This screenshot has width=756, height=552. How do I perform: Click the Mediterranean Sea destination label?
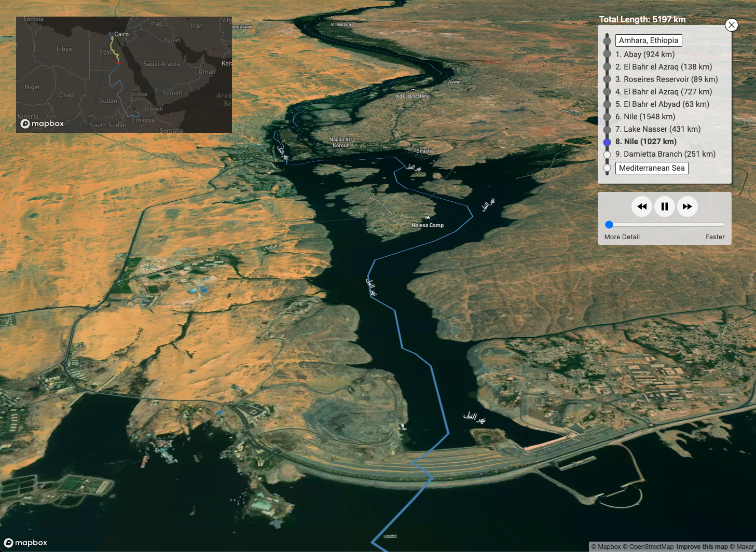click(651, 168)
